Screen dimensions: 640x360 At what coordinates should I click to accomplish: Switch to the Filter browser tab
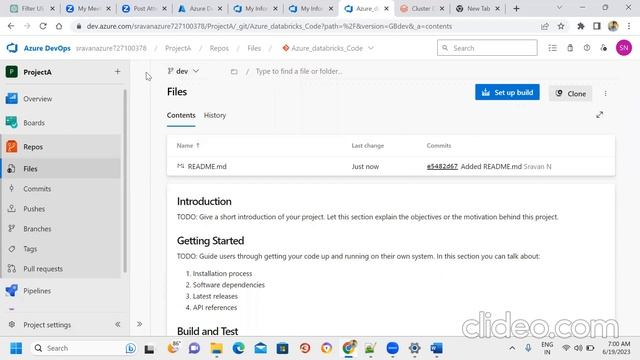click(32, 9)
